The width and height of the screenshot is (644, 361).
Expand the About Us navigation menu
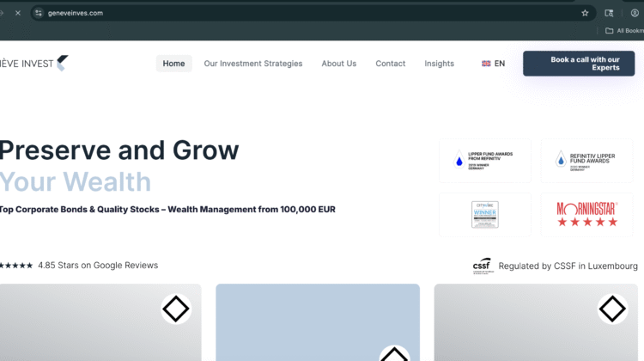click(338, 64)
